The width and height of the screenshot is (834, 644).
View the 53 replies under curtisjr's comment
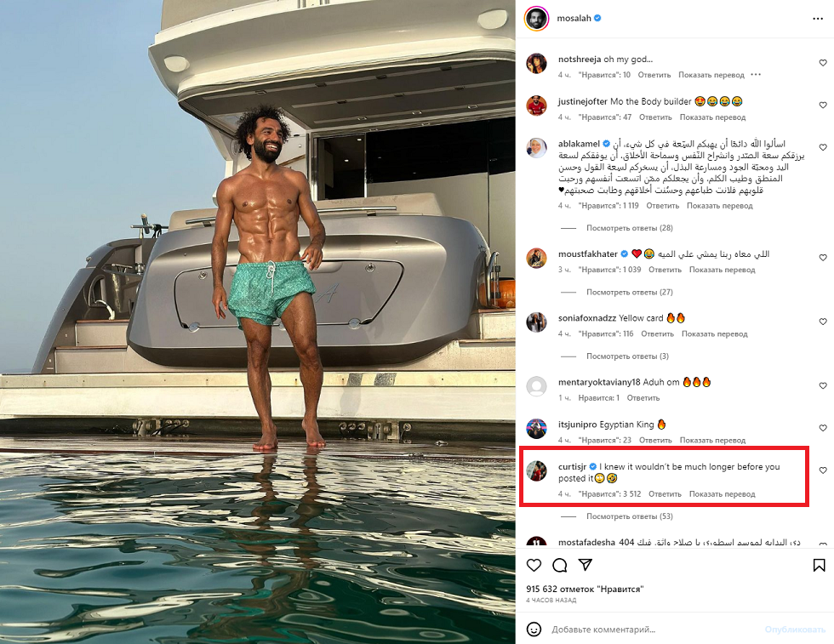[x=627, y=516]
